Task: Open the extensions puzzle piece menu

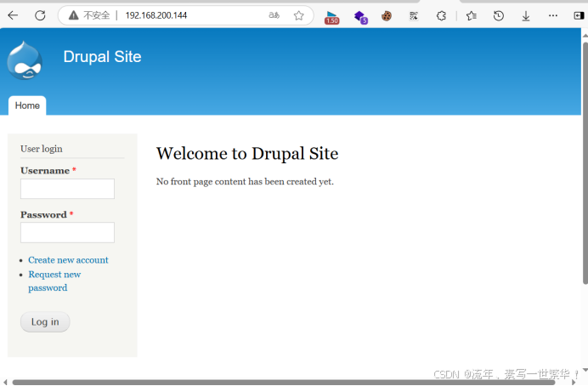Action: pos(441,16)
